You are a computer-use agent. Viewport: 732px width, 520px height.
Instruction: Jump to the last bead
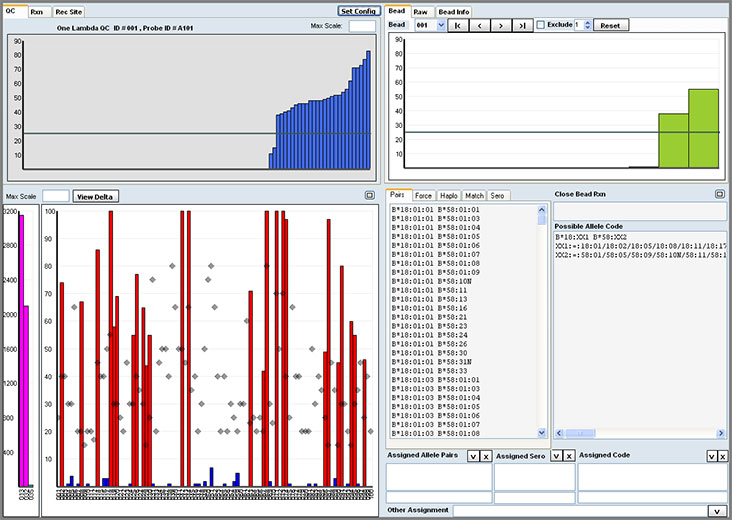(522, 25)
